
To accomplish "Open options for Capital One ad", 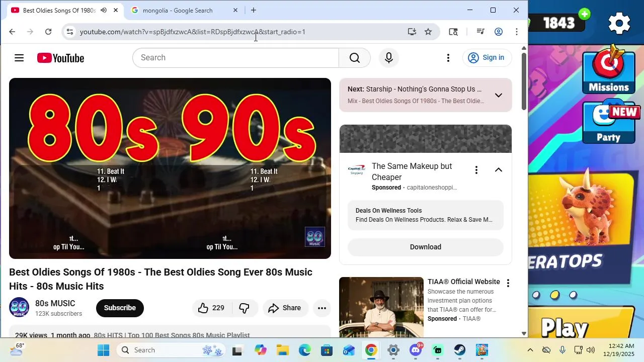I will click(476, 170).
